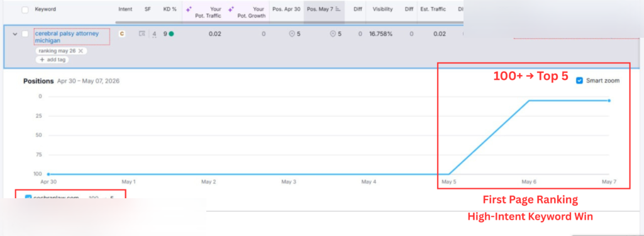Open the SERP features snapshot icon

pyautogui.click(x=142, y=34)
